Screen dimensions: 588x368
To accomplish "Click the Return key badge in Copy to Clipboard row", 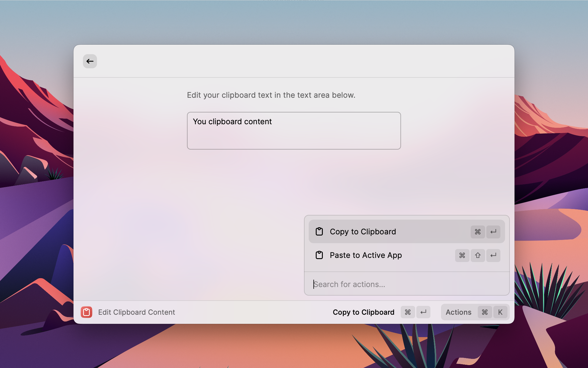I will click(x=493, y=232).
